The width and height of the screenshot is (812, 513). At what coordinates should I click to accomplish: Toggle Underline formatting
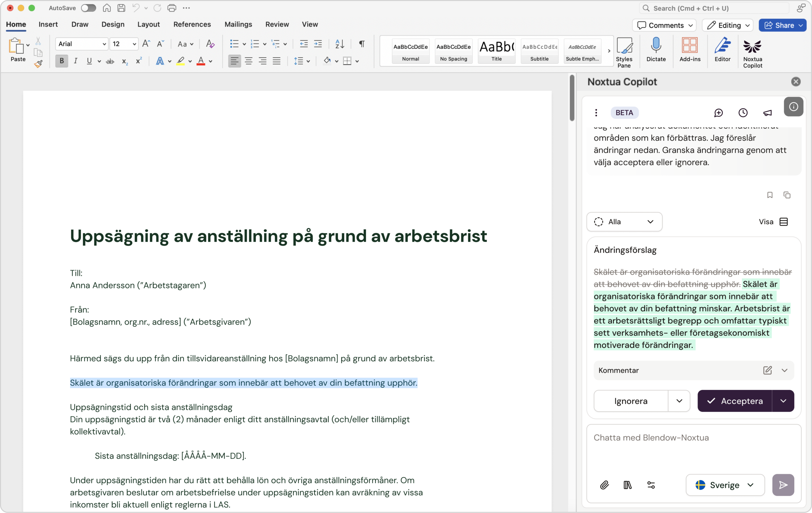click(x=89, y=61)
